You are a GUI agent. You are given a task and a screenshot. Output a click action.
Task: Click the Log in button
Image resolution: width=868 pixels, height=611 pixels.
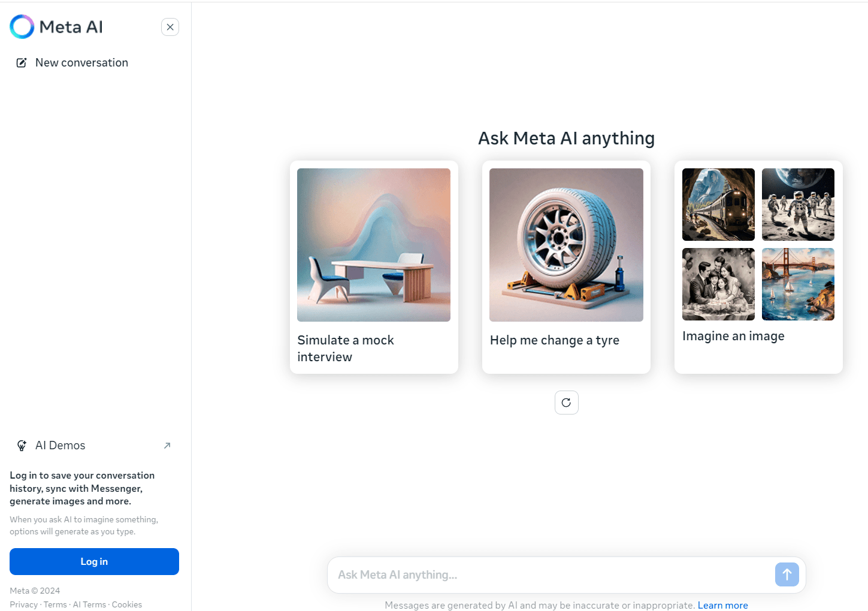pos(94,561)
